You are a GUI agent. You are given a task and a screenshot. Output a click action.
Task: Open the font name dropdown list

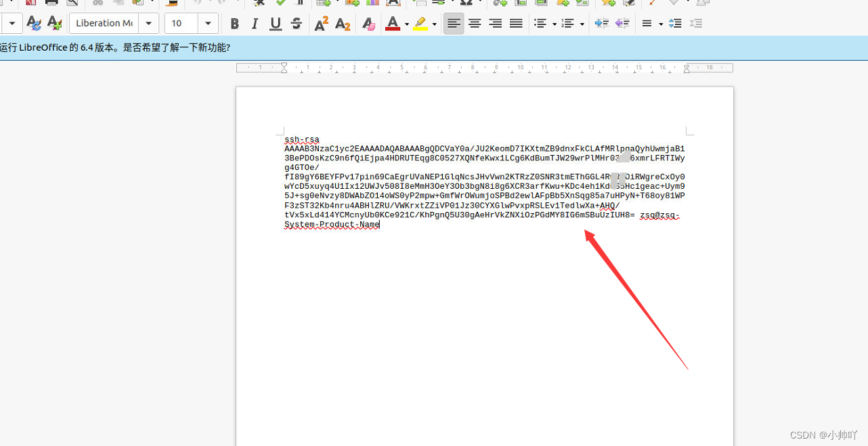coord(149,23)
